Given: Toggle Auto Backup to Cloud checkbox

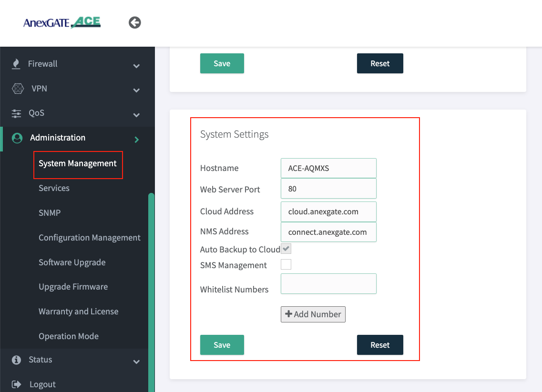Looking at the screenshot, I should [x=286, y=249].
